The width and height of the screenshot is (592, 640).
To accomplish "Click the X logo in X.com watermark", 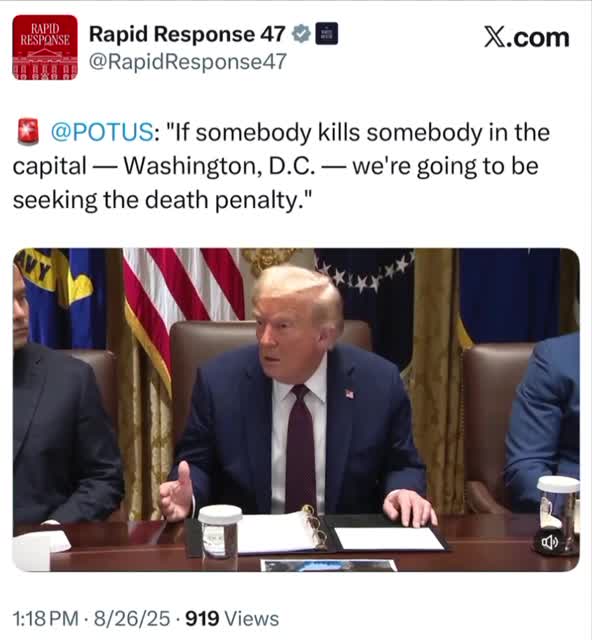I will point(494,37).
